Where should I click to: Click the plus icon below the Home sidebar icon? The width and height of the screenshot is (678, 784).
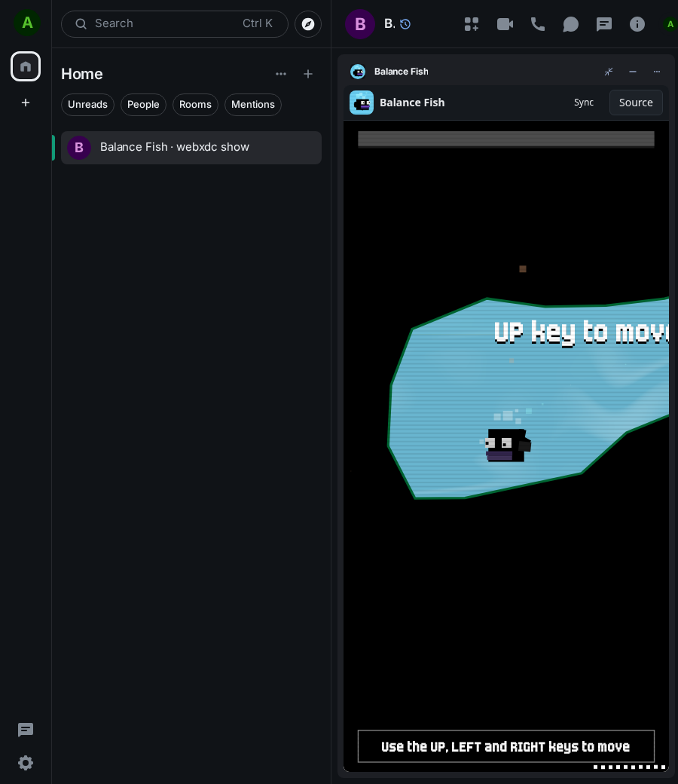pyautogui.click(x=26, y=103)
